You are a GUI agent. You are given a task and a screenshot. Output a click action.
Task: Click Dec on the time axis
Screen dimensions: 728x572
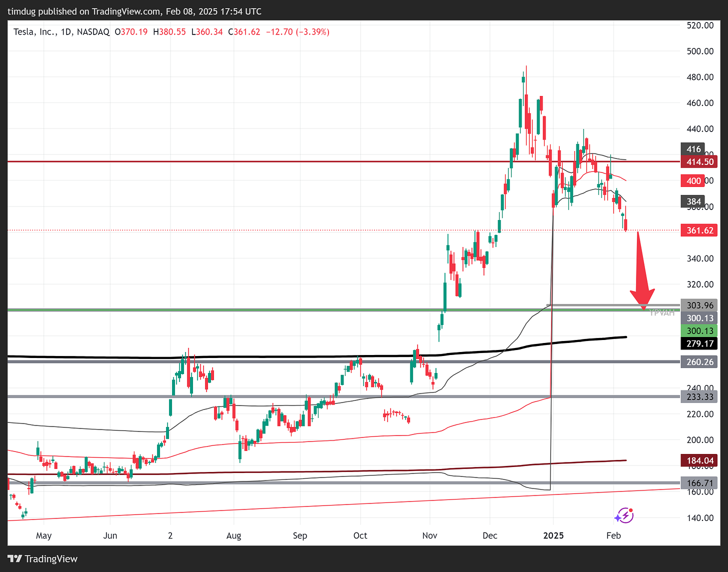490,535
